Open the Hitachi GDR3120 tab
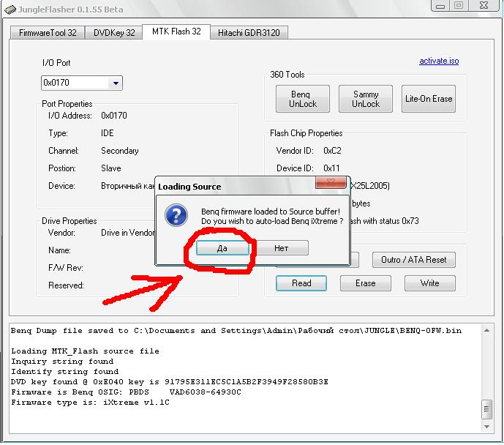The image size is (504, 445). [x=249, y=33]
